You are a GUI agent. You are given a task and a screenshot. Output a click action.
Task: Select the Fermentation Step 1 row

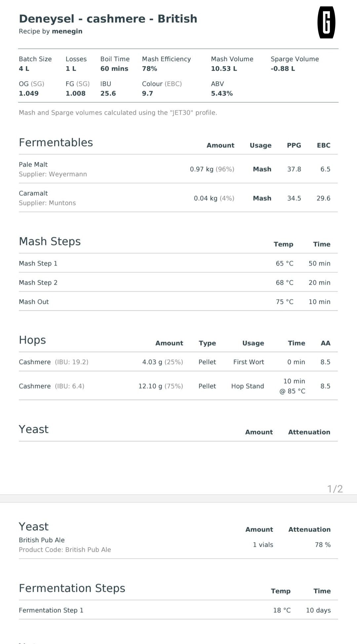[178, 610]
